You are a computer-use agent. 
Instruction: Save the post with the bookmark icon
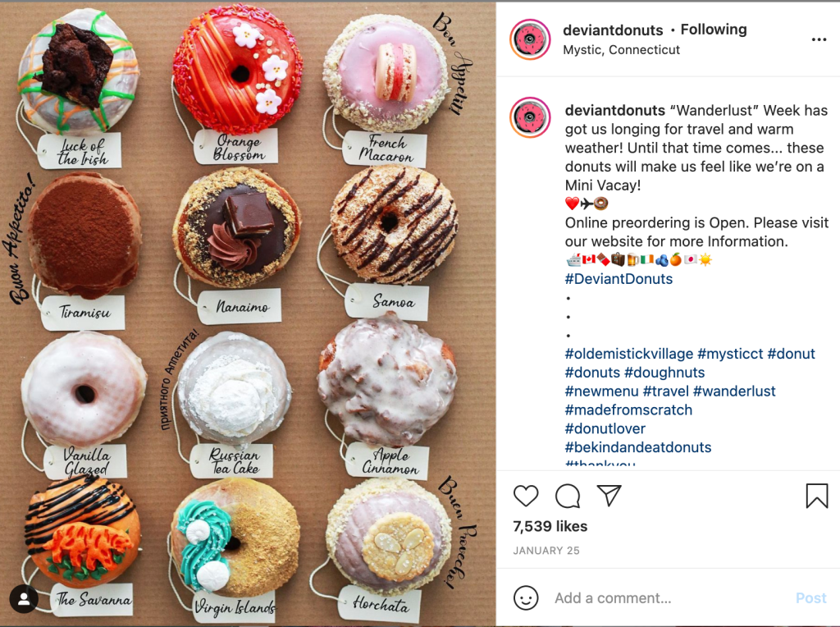coord(816,496)
